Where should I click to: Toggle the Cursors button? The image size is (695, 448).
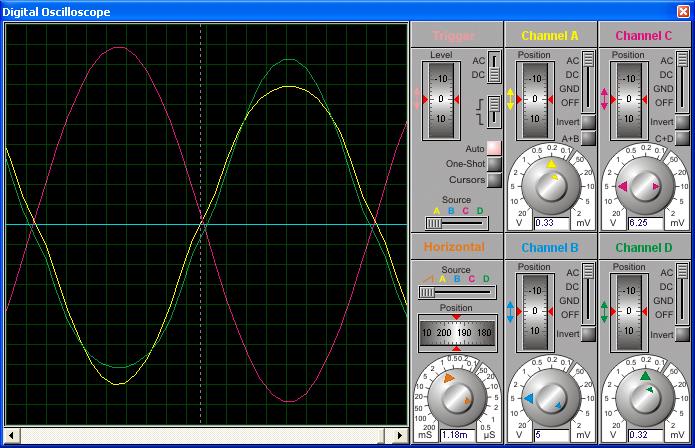(x=494, y=180)
